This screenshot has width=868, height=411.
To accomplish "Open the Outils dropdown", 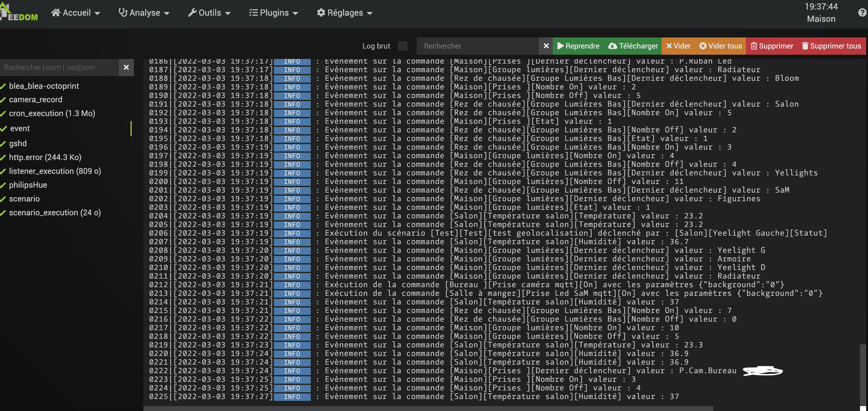I will click(209, 13).
